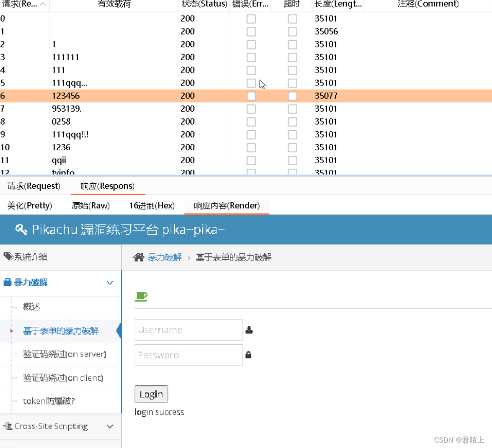Click the Username input field
Image resolution: width=492 pixels, height=448 pixels.
(188, 330)
